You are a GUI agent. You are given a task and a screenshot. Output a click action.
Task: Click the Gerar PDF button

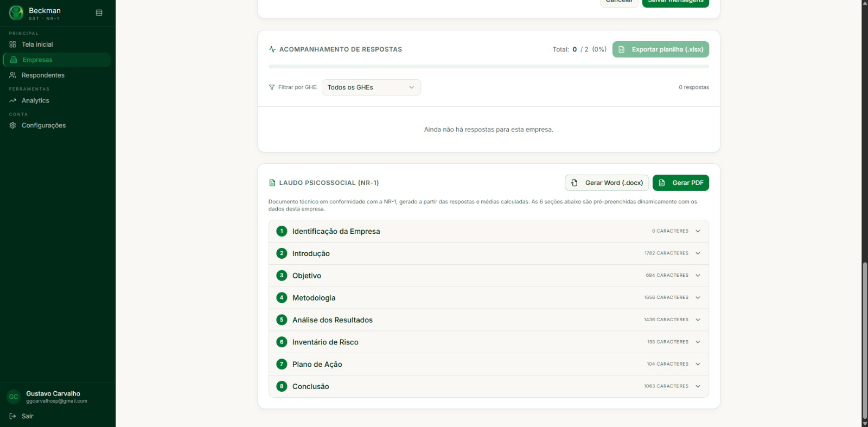(681, 183)
